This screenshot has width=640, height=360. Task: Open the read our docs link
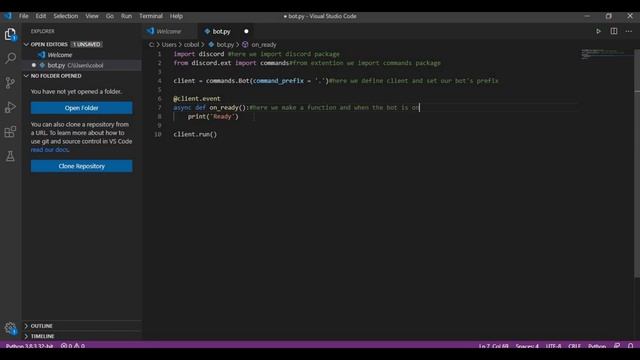49,150
